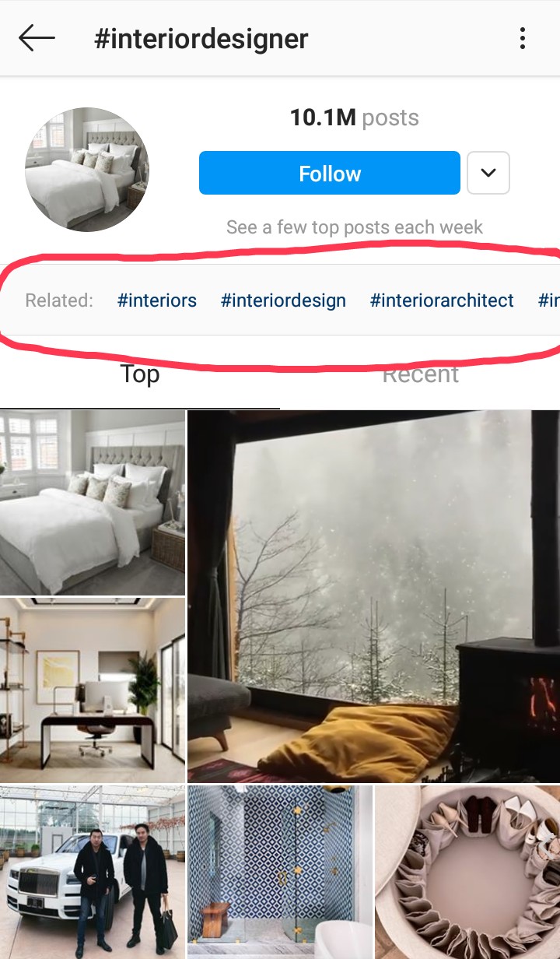Open the white car with two men post

pos(93,872)
